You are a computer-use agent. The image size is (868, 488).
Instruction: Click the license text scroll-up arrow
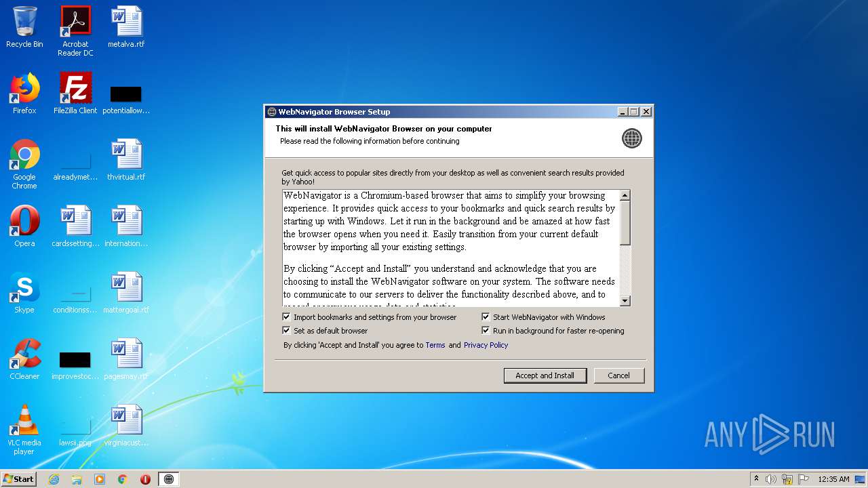(625, 195)
